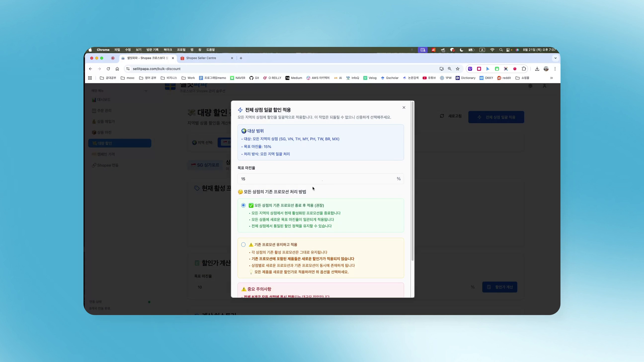Open the user profile icon top right
The image size is (644, 362).
coord(545,86)
